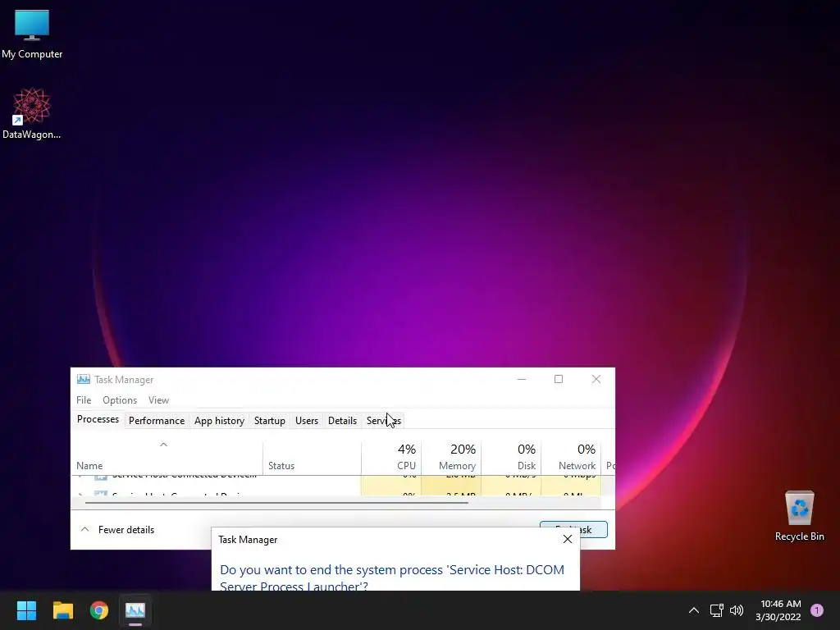The image size is (840, 630).
Task: Close the Task Manager window
Action: [x=596, y=379]
